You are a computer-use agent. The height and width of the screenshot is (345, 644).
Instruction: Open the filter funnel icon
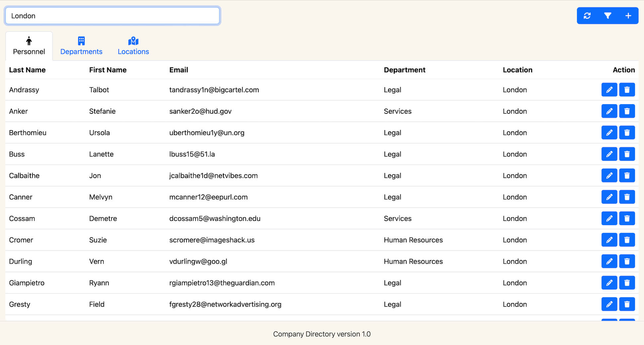pos(607,16)
